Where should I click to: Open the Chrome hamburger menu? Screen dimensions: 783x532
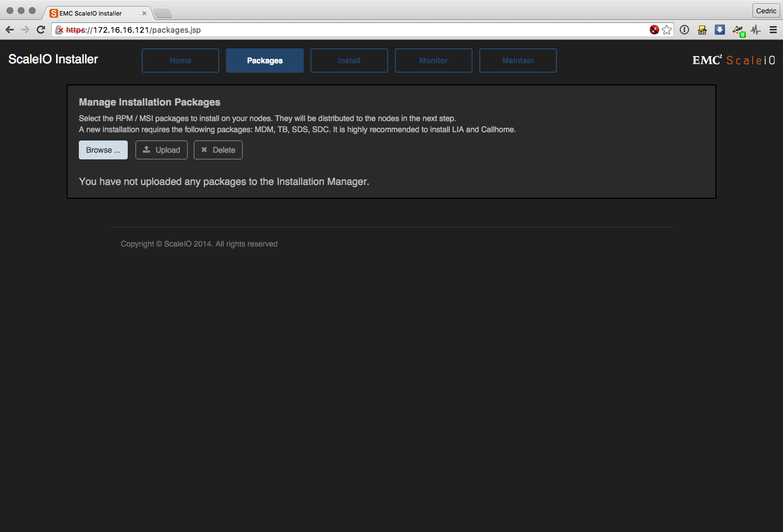(773, 30)
